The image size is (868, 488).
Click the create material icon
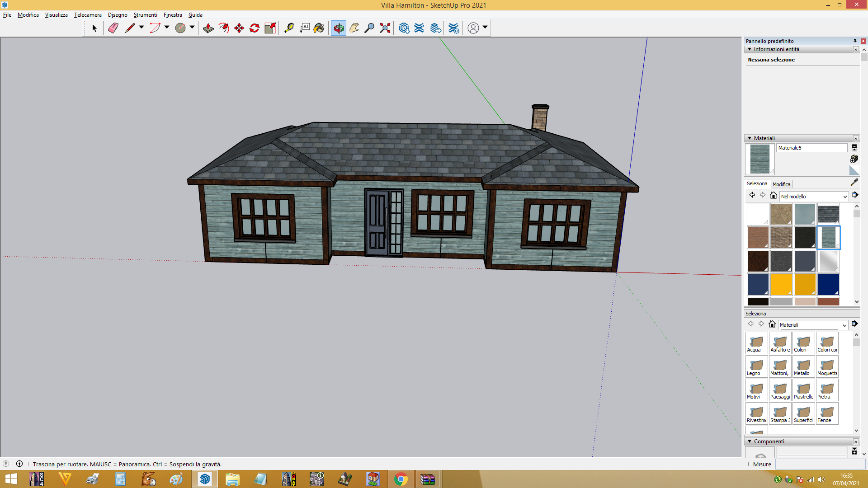click(854, 159)
